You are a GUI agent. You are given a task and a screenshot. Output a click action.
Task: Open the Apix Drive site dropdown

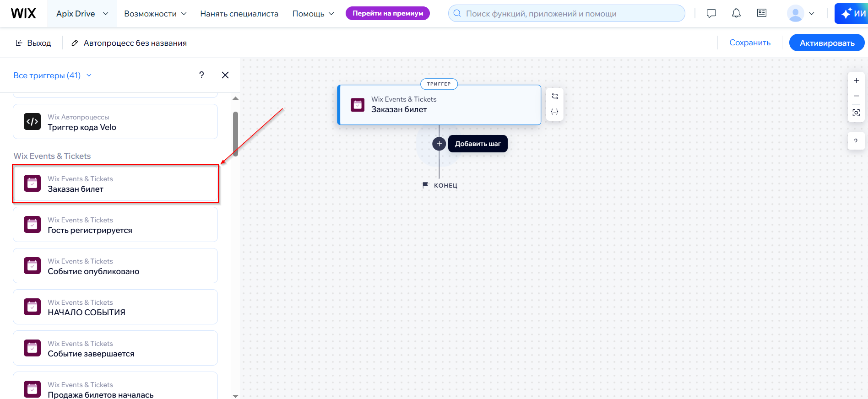point(82,14)
